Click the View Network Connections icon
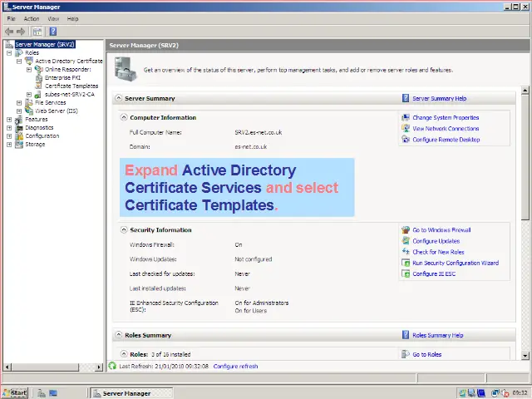Screen dimensions: 532x399 406,128
